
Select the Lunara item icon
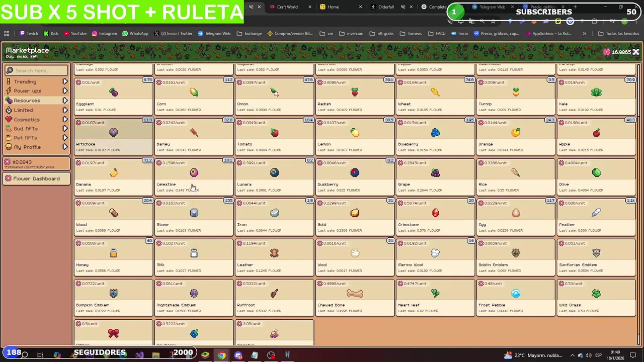274,172
